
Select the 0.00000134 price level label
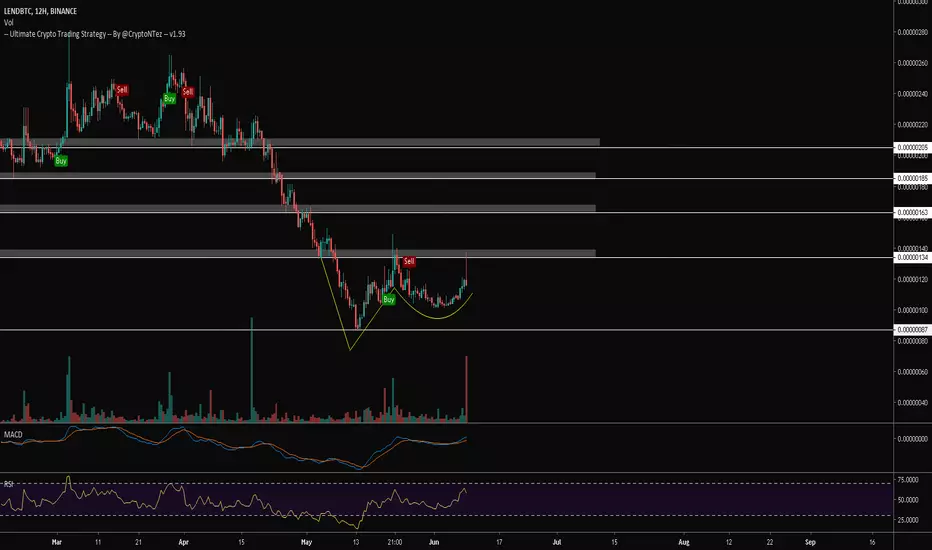(x=912, y=257)
